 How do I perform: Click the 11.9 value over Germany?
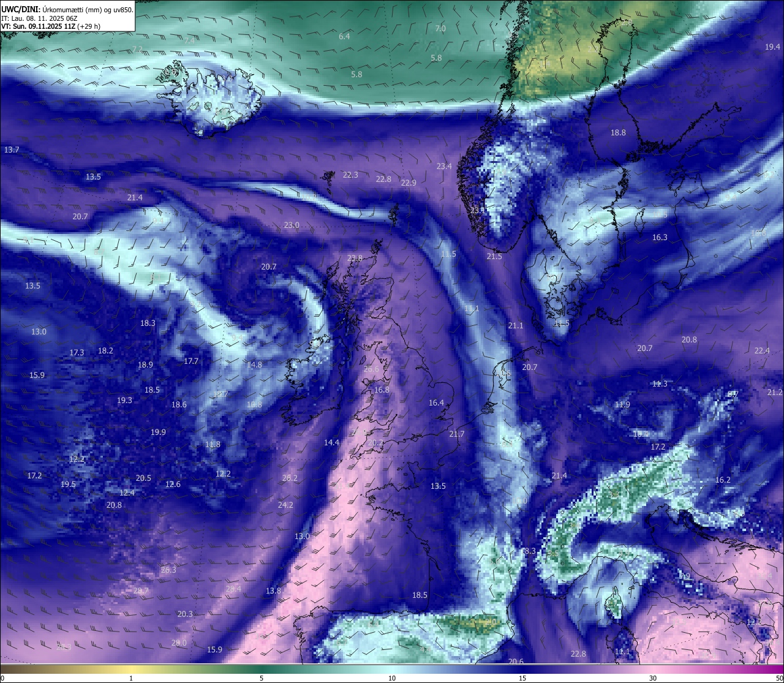pos(622,405)
